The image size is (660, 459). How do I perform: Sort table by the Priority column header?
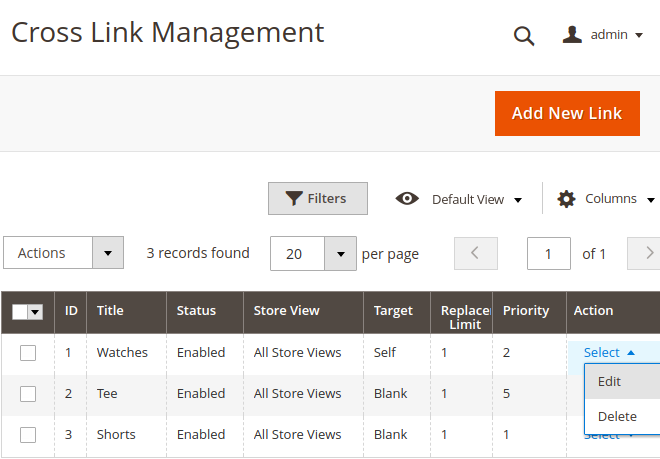(x=526, y=311)
